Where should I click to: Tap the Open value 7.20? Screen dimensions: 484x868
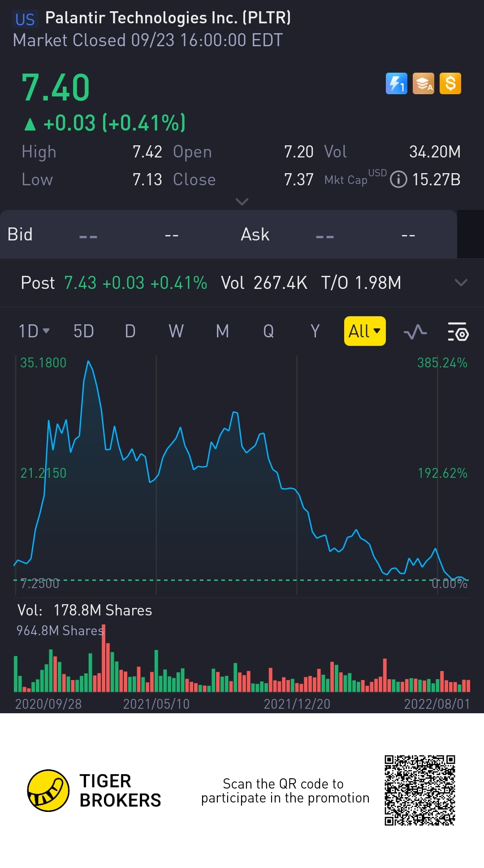[299, 152]
